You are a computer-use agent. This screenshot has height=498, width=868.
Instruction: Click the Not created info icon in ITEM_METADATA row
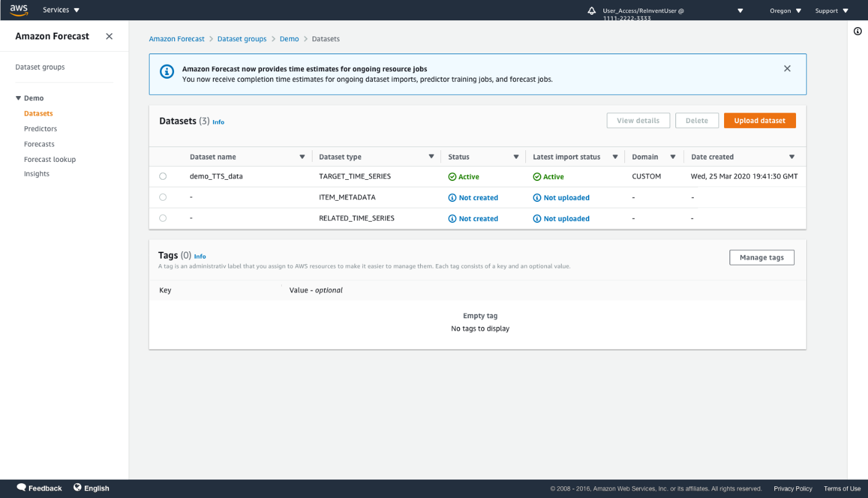pyautogui.click(x=452, y=198)
